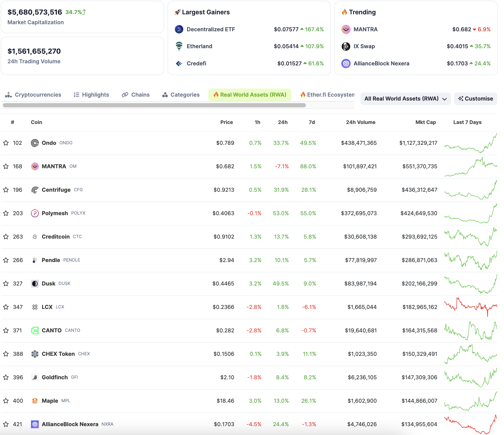Switch to the Ether.fi Ecosystem tab
Viewport: 504px width, 435px height.
pos(327,95)
